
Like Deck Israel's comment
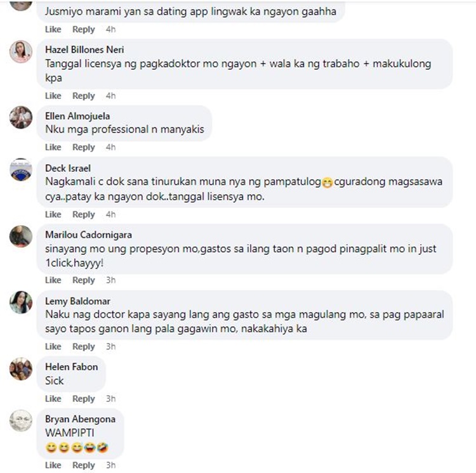pos(53,214)
